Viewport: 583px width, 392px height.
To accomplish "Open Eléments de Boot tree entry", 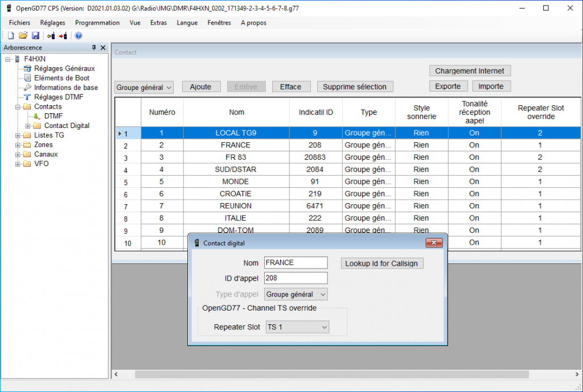I will [x=61, y=78].
